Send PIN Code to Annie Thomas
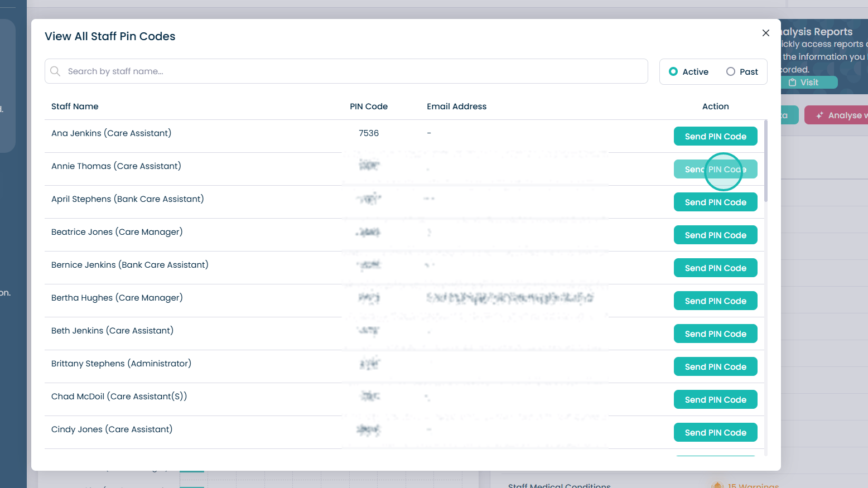Screen dimensions: 868x488 (716, 170)
